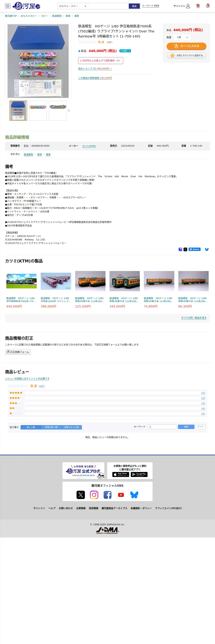This screenshot has width=215, height=644.
Task: Select the third train thumbnail
Action: pyautogui.click(x=58, y=111)
